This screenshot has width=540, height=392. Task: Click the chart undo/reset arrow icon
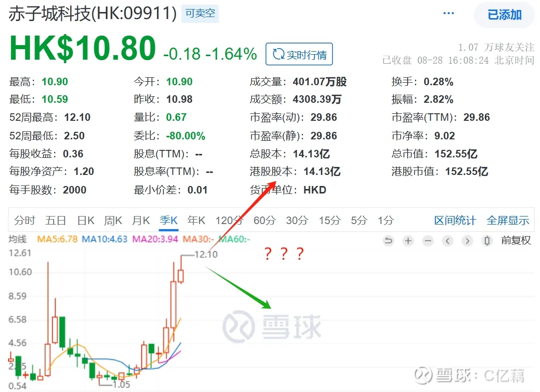[x=389, y=241]
